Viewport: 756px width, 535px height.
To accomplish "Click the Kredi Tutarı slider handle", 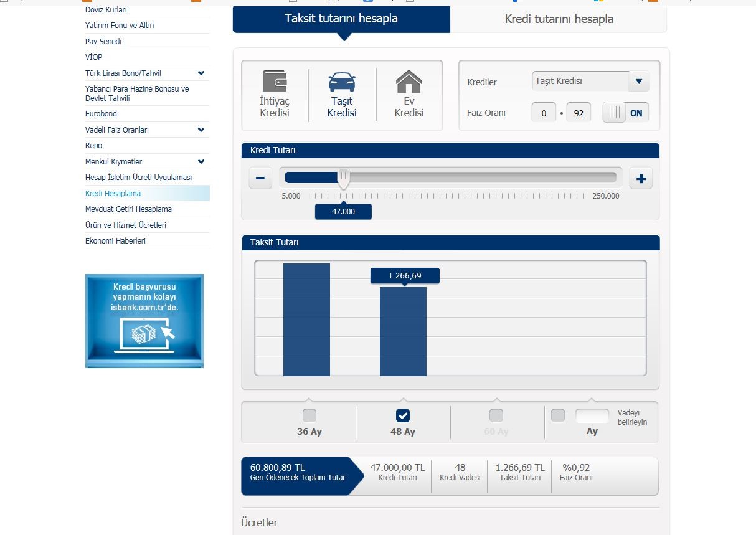I will pos(343,179).
